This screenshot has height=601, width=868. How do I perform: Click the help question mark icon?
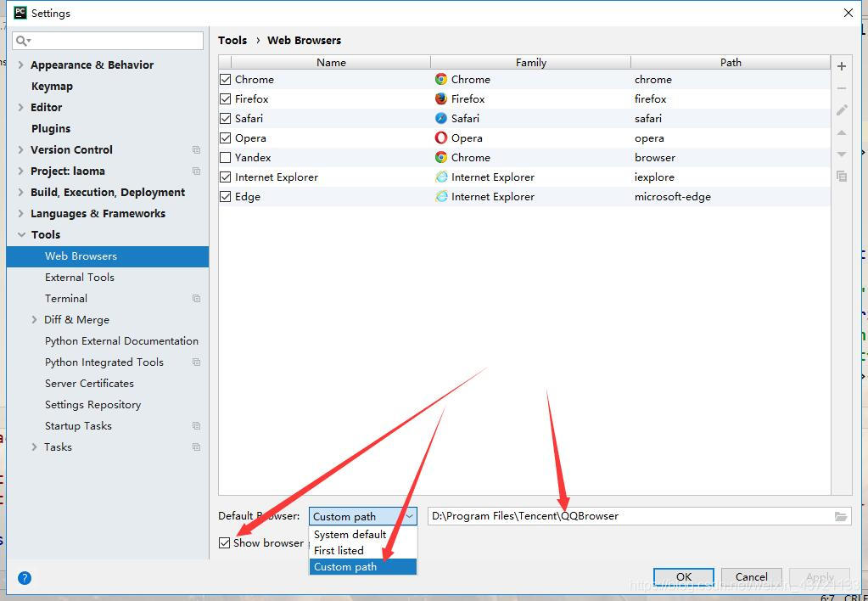pyautogui.click(x=25, y=578)
